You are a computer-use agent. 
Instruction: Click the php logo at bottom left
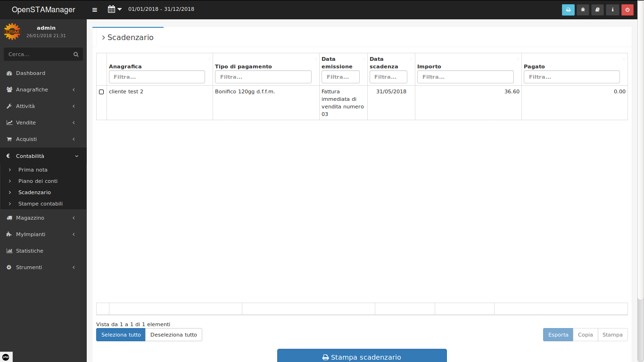[x=7, y=356]
